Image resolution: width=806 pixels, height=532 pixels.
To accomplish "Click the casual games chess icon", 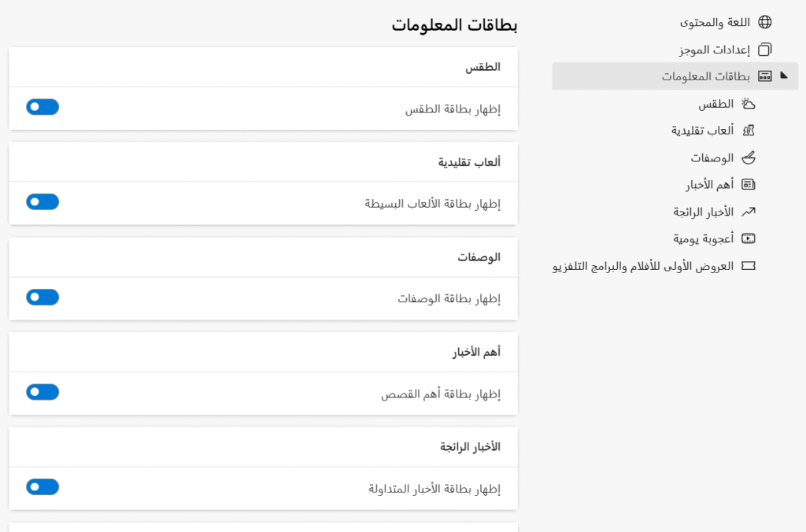I will point(749,131).
